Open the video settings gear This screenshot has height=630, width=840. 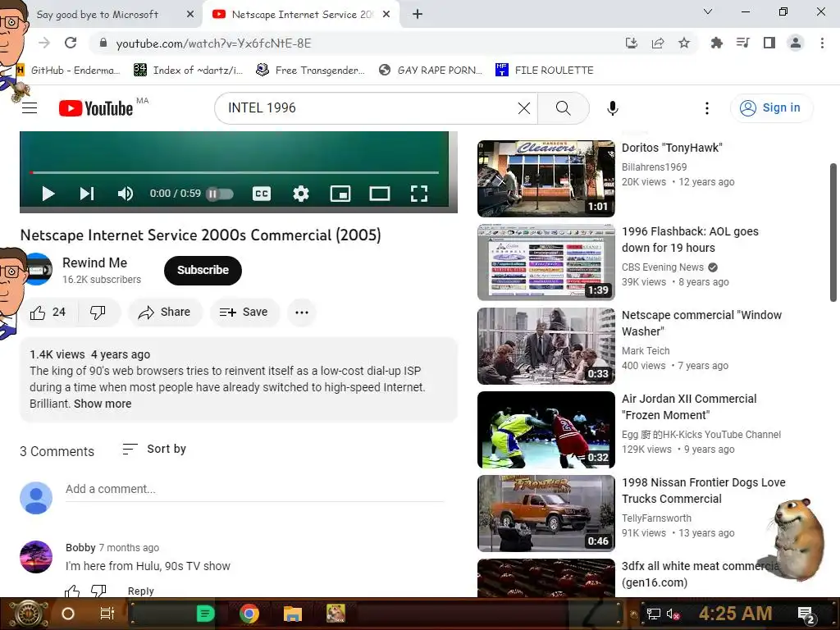click(x=301, y=194)
